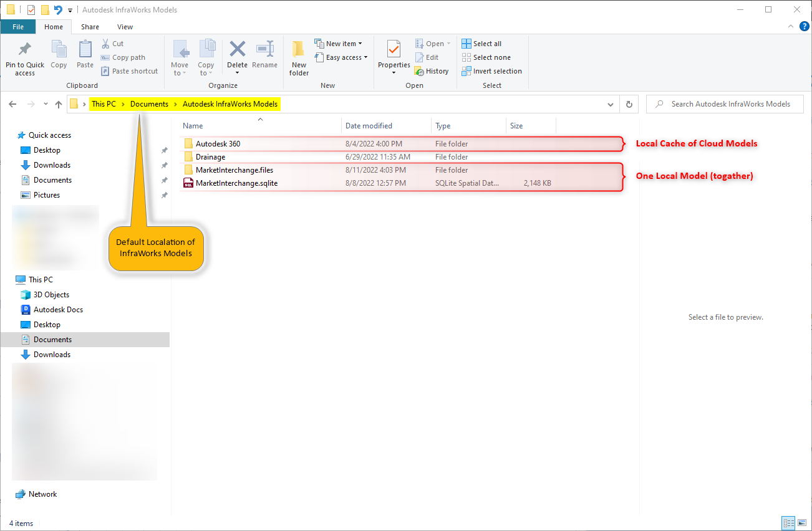Open Desktop under This PC
The height and width of the screenshot is (531, 812).
pyautogui.click(x=47, y=325)
